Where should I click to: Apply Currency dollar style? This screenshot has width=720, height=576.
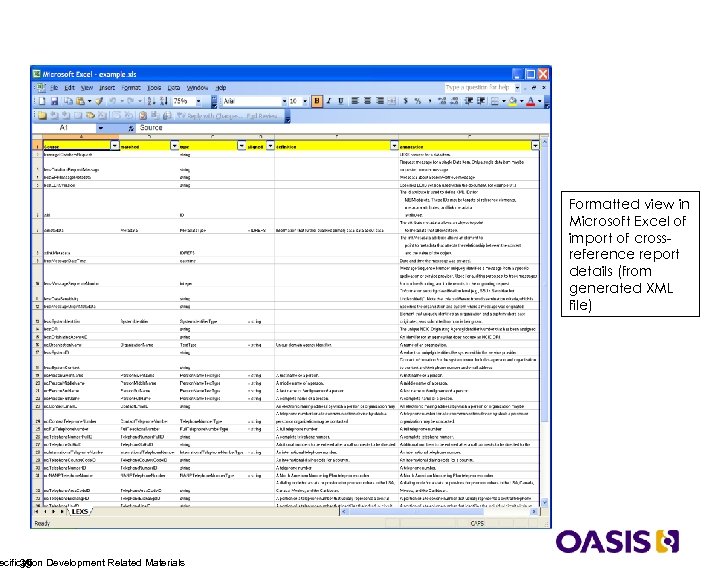[x=406, y=101]
